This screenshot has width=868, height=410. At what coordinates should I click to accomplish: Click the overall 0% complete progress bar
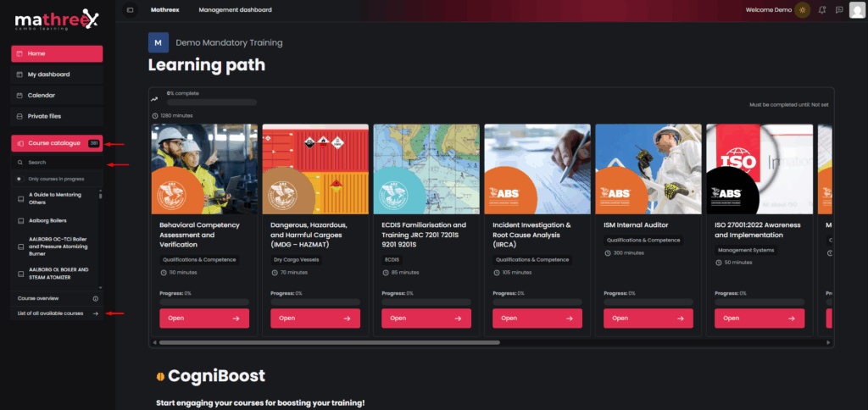(212, 102)
